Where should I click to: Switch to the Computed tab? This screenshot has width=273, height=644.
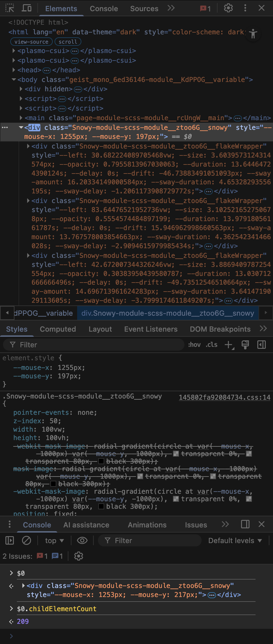58,329
